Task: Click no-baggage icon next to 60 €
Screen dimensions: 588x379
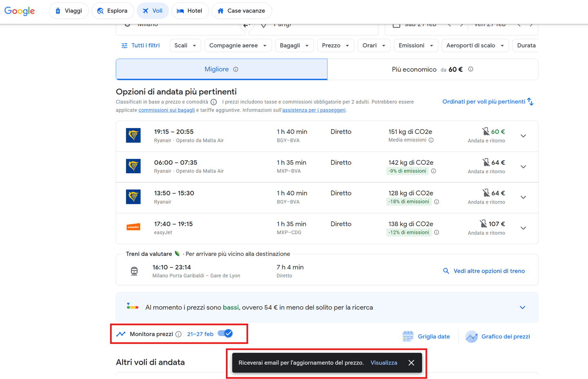Action: click(x=486, y=131)
